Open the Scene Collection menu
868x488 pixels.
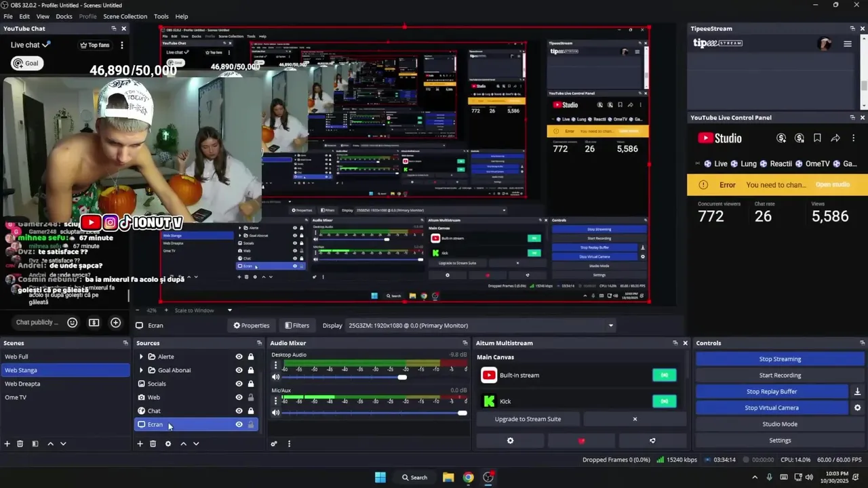(x=125, y=16)
